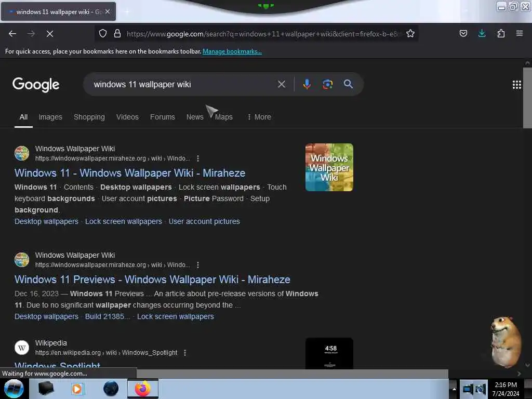The height and width of the screenshot is (399, 532).
Task: Open Lock screen wallpapers sitelink under first result
Action: 124,221
